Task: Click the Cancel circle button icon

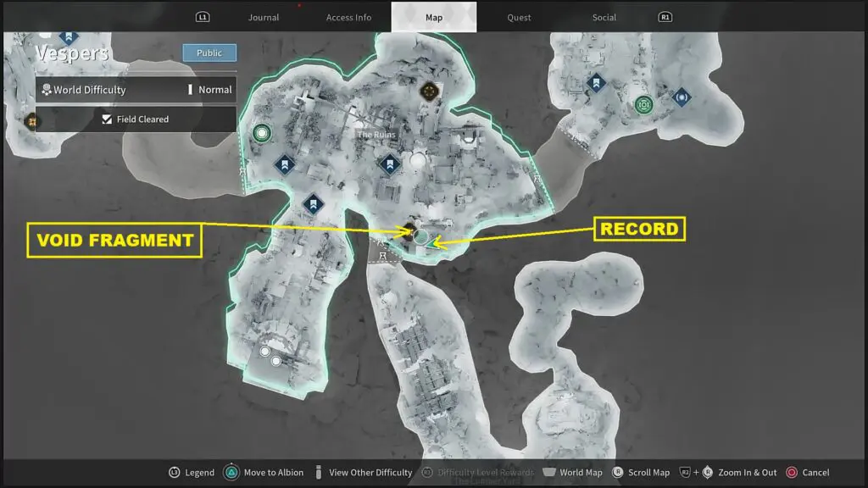Action: [x=792, y=472]
